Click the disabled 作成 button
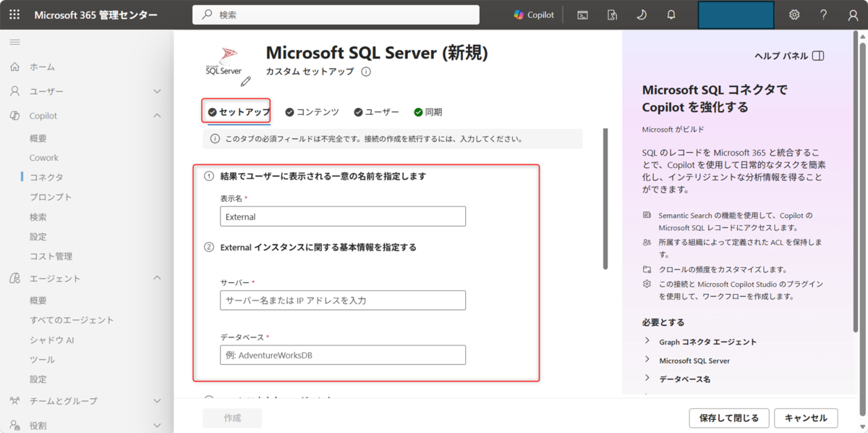The height and width of the screenshot is (433, 868). pos(232,418)
